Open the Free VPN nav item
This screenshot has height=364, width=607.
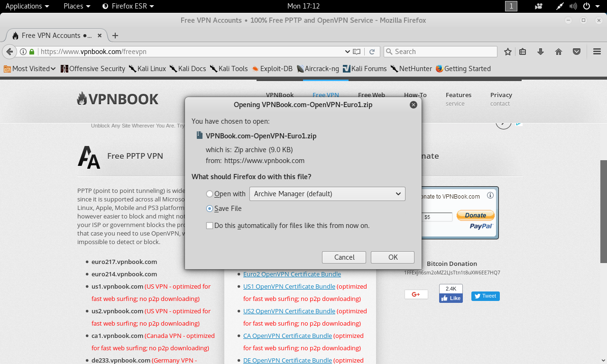pyautogui.click(x=326, y=95)
